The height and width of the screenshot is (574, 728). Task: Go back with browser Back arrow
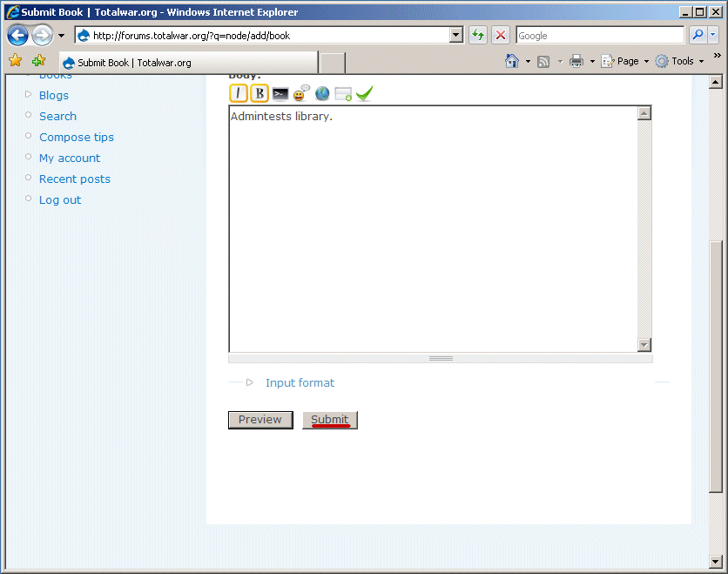tap(17, 36)
